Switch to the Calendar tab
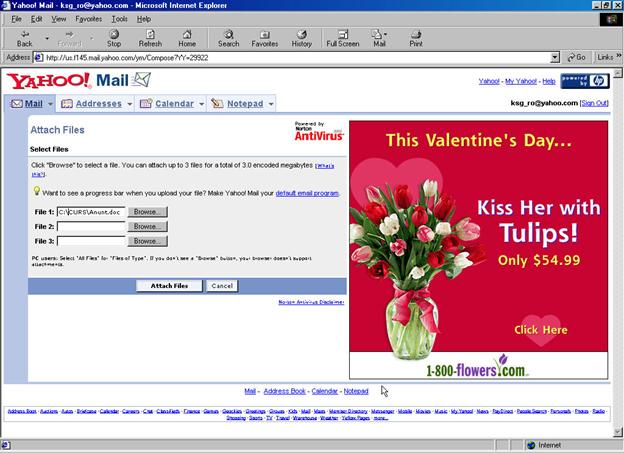The height and width of the screenshot is (453, 624). 174,103
